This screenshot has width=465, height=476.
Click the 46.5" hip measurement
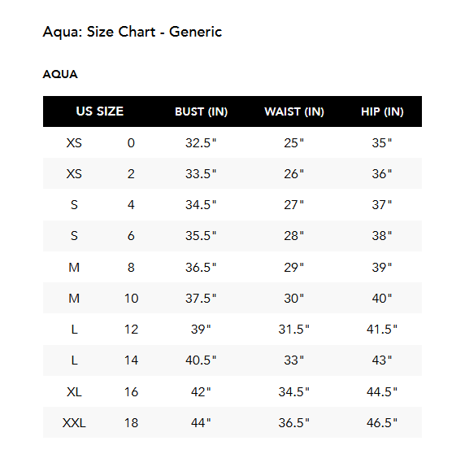(382, 423)
